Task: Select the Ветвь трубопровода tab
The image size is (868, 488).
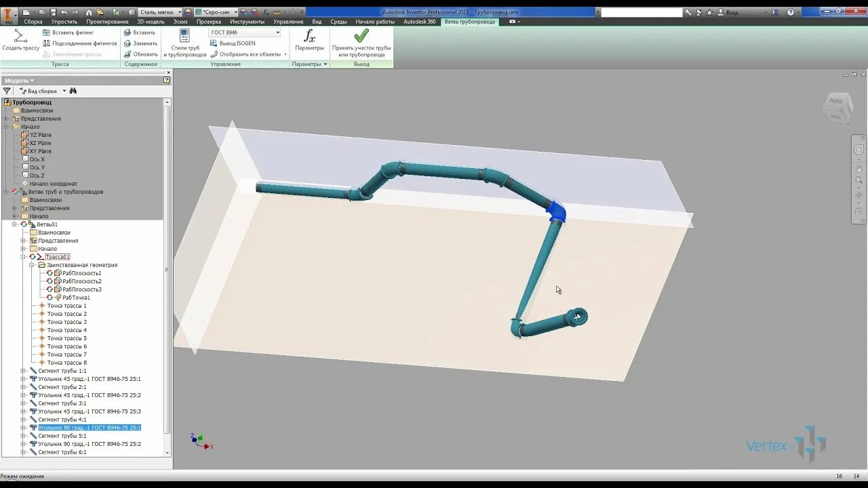Action: 469,22
